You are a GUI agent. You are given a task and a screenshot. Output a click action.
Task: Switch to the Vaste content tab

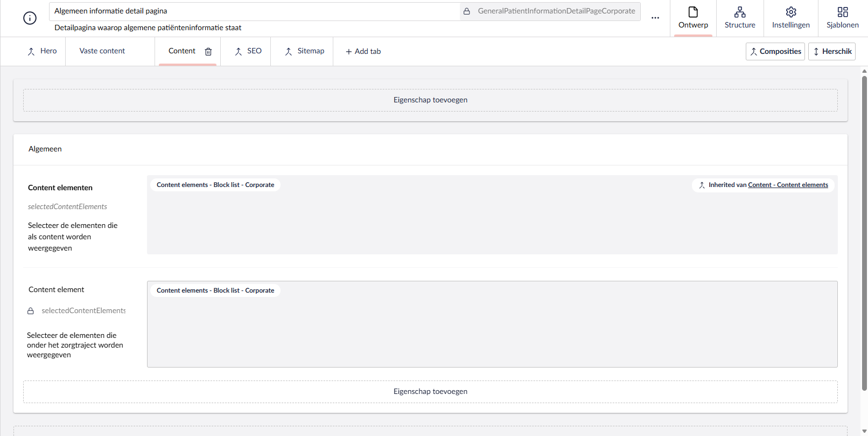pos(102,51)
